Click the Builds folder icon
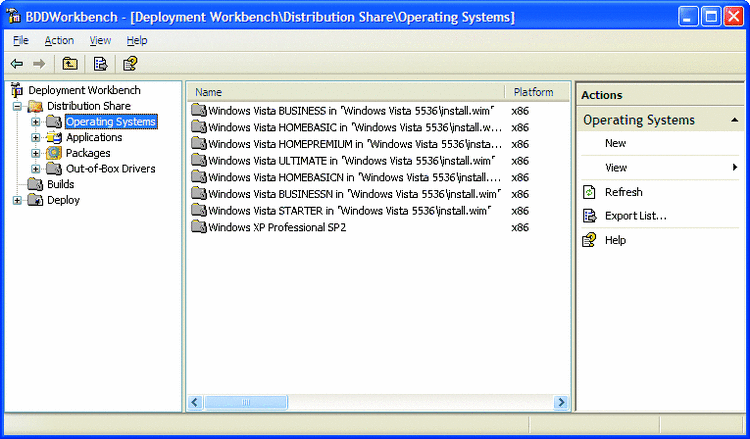Image resolution: width=750 pixels, height=439 pixels. pyautogui.click(x=35, y=184)
